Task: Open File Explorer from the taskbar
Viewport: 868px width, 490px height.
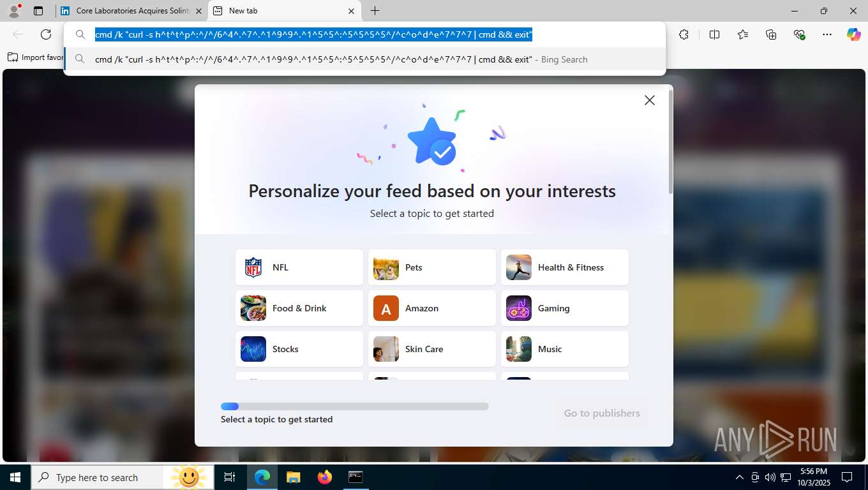Action: [x=293, y=477]
